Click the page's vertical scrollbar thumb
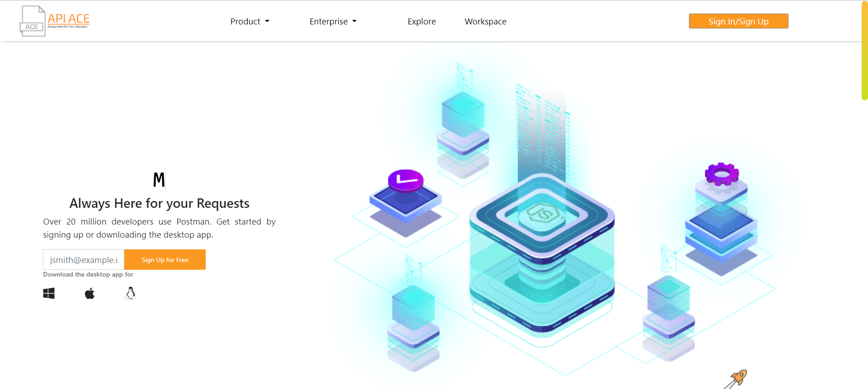This screenshot has height=389, width=868. pos(864,50)
